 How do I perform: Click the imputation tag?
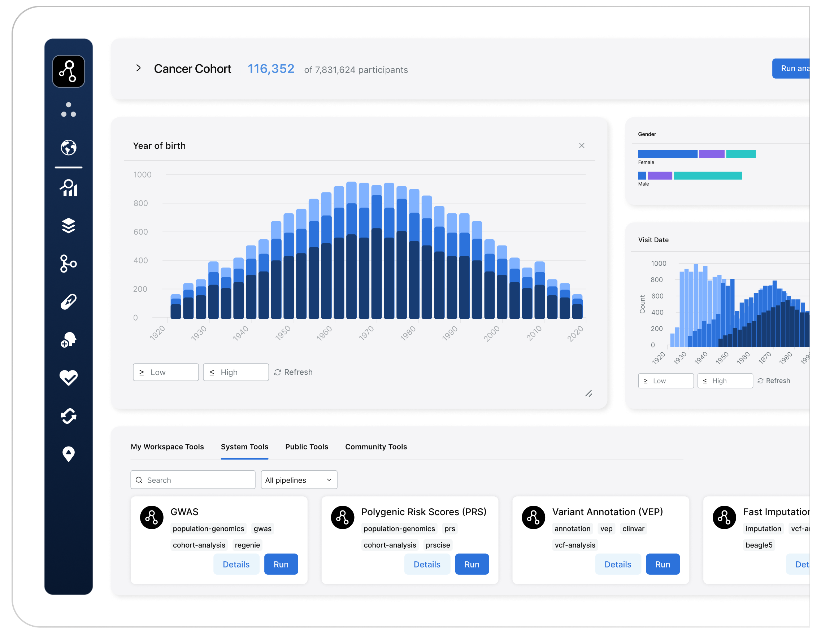764,528
